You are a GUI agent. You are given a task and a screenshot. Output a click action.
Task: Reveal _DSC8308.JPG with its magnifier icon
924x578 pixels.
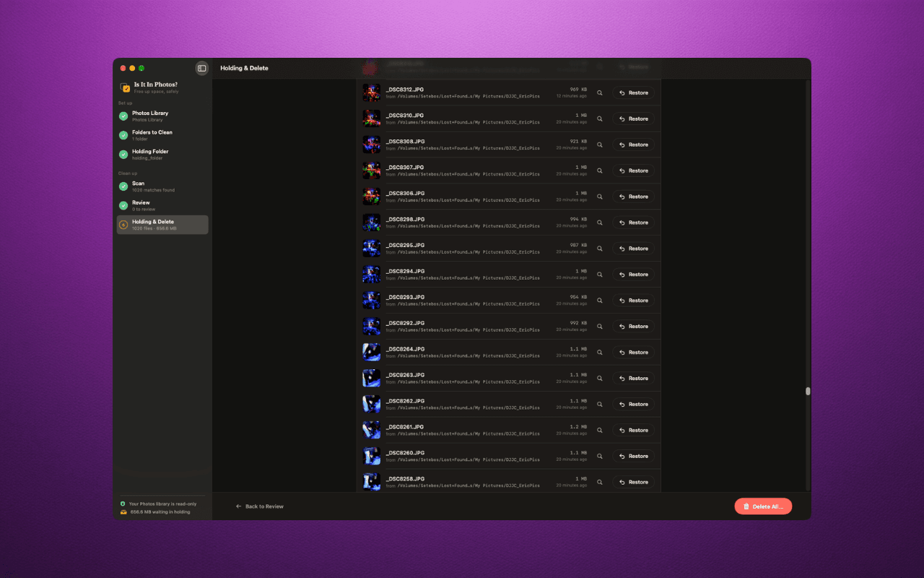tap(599, 144)
